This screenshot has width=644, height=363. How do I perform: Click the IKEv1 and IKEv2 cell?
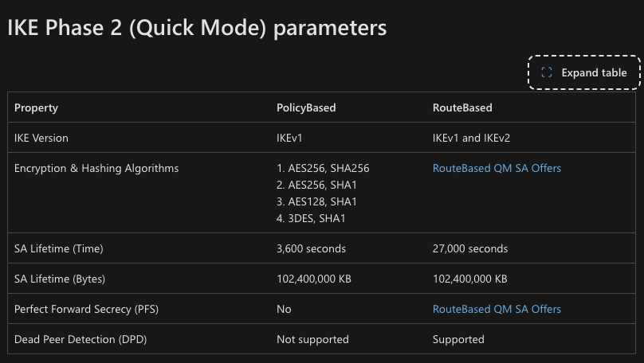point(471,138)
